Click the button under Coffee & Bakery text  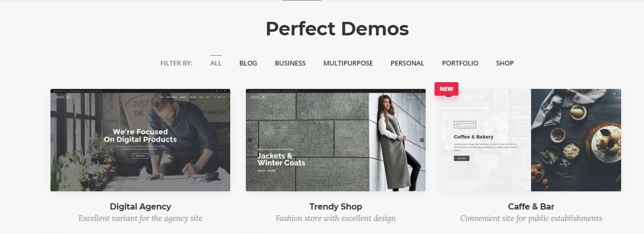click(462, 158)
